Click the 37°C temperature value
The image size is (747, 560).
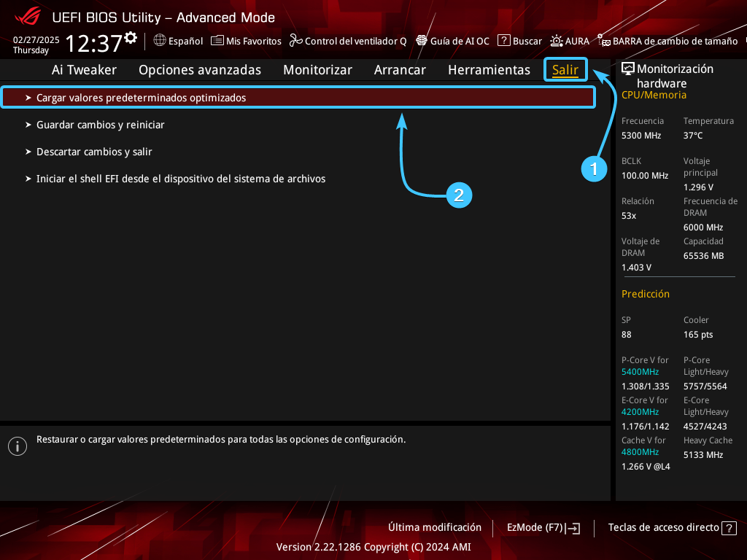click(x=693, y=136)
